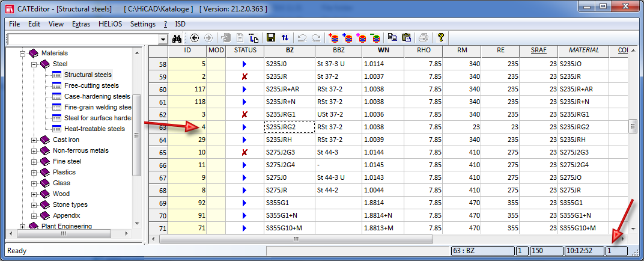
Task: Click red X status icon for S235JR
Action: point(245,76)
